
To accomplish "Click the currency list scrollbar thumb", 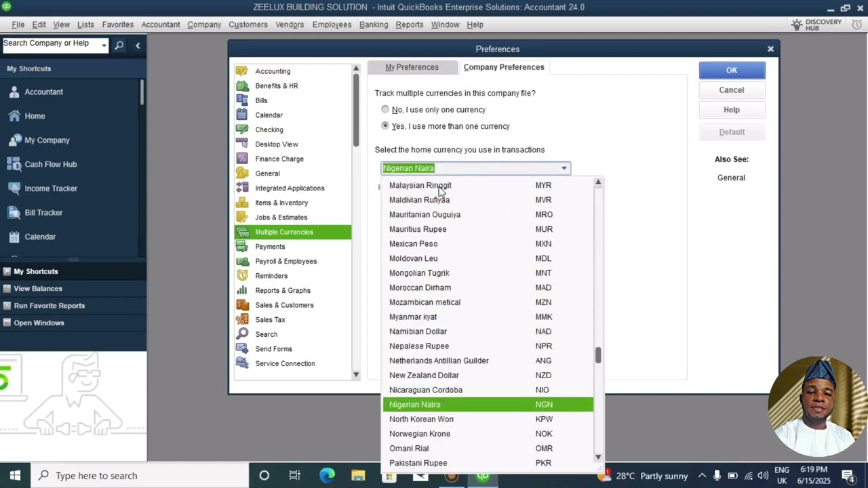I will 598,356.
